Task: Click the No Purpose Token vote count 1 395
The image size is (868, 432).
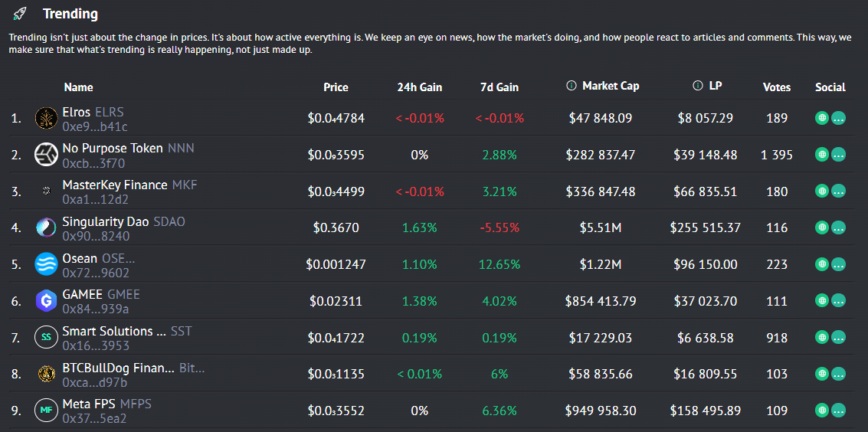Action: (x=776, y=155)
